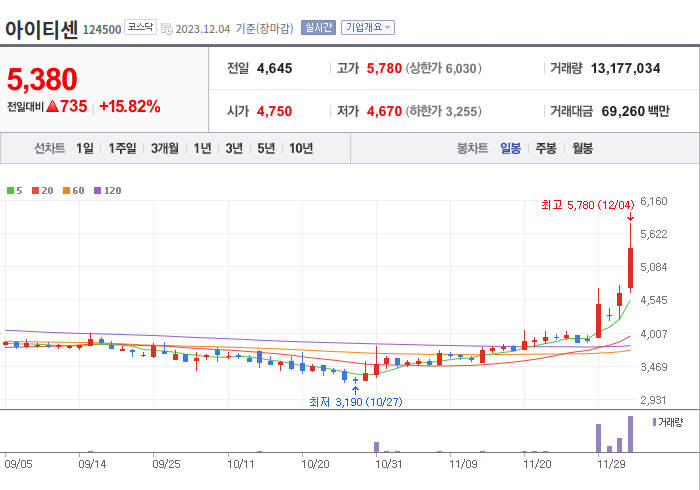The width and height of the screenshot is (700, 490).
Task: Click the 최고 5,780 (12/04) high marker
Action: 588,205
